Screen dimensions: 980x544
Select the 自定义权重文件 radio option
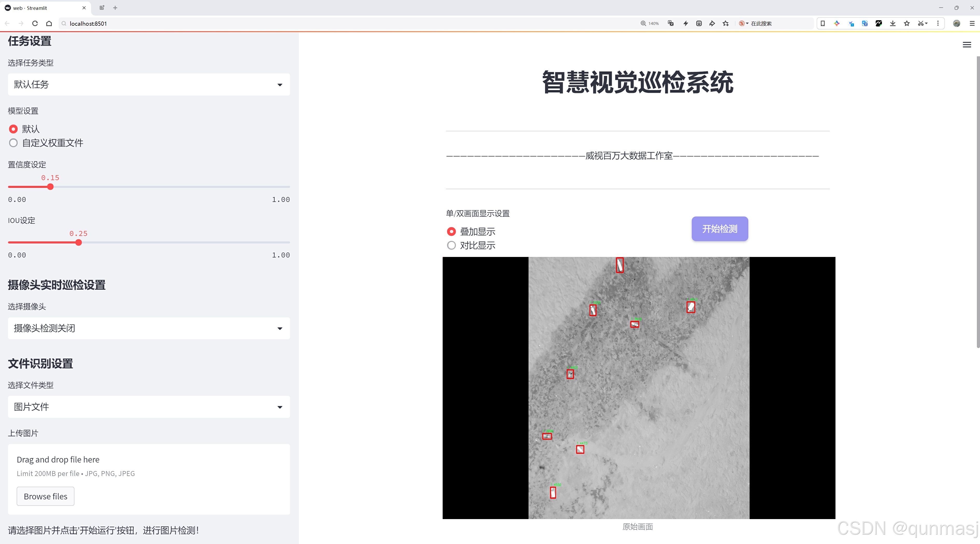click(13, 143)
